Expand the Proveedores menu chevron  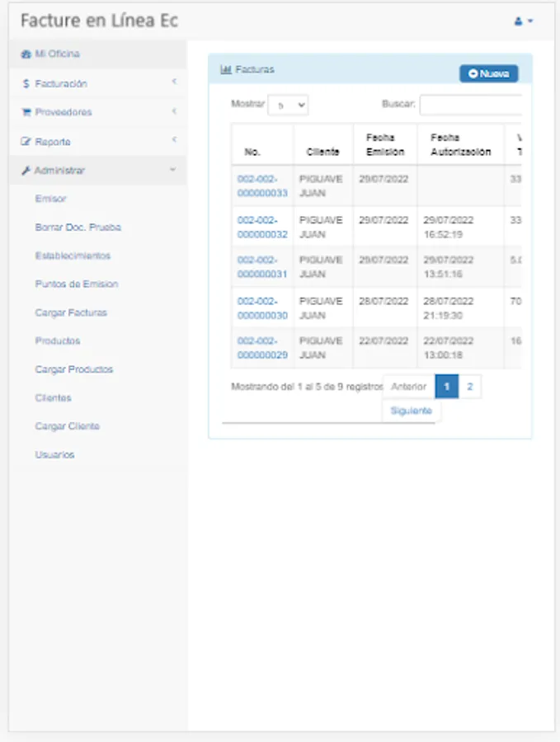coord(174,111)
